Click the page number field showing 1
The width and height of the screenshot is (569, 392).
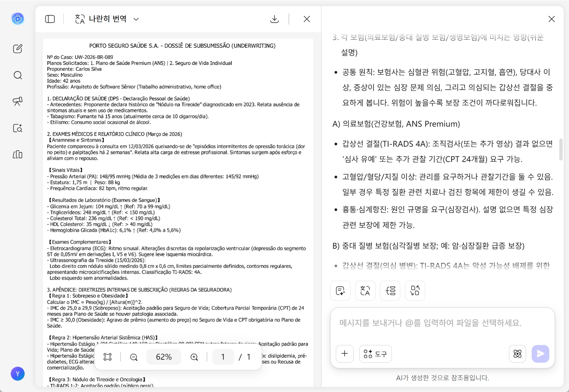click(x=223, y=357)
